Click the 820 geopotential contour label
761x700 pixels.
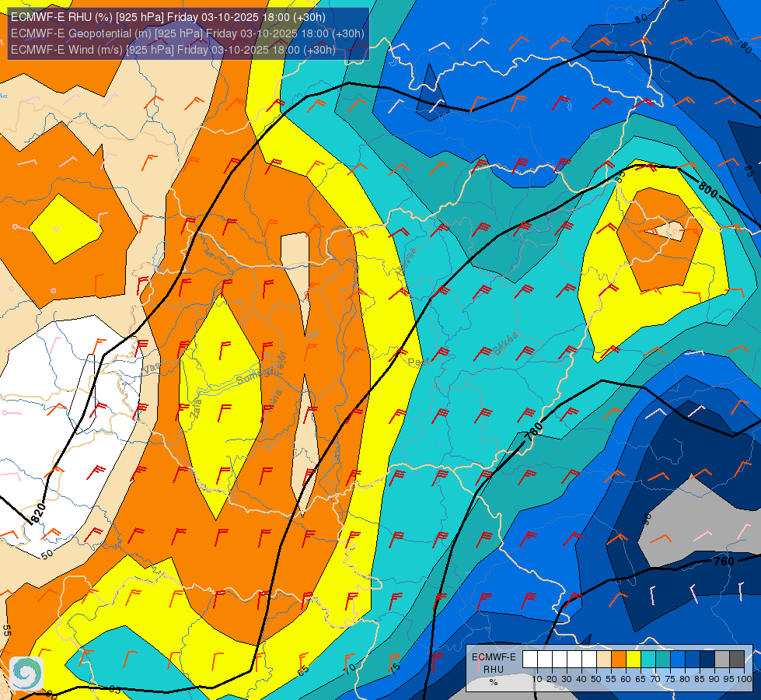(38, 513)
